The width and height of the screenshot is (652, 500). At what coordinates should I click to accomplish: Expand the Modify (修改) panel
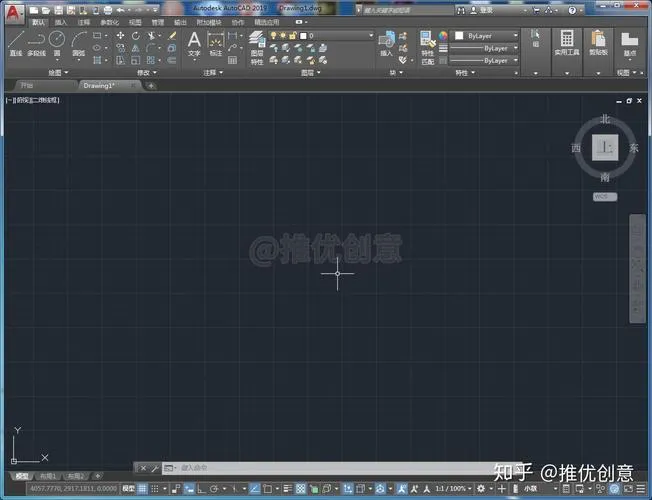click(147, 72)
